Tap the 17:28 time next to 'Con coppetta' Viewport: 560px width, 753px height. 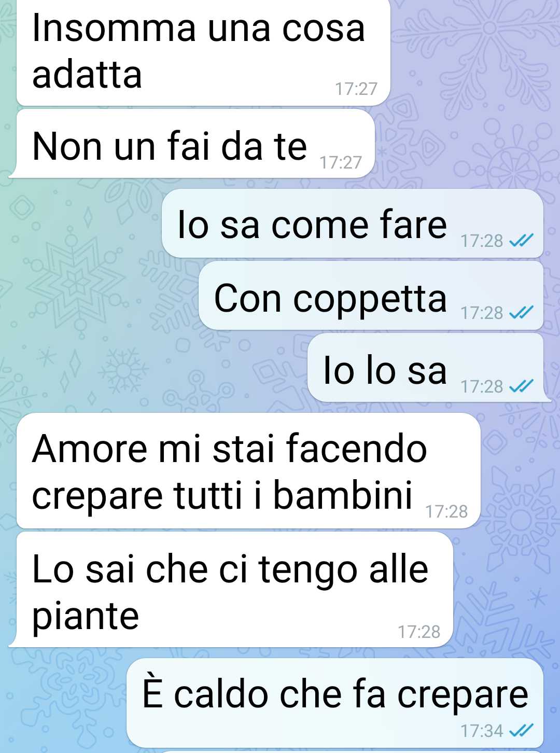[482, 313]
